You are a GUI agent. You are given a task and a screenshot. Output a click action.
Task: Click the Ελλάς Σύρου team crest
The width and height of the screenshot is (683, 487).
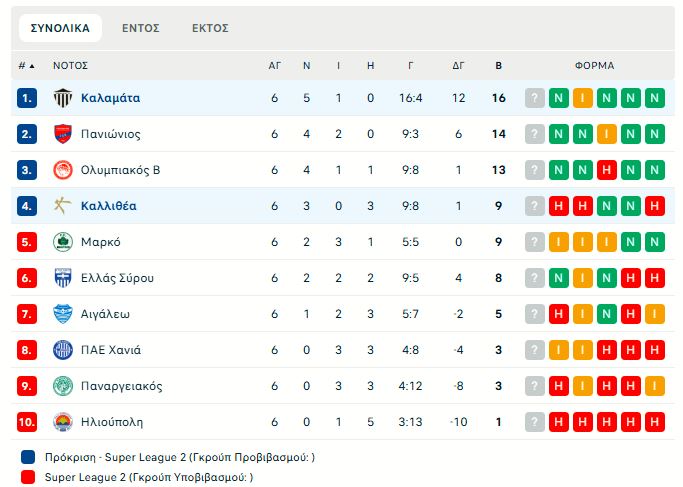point(63,278)
